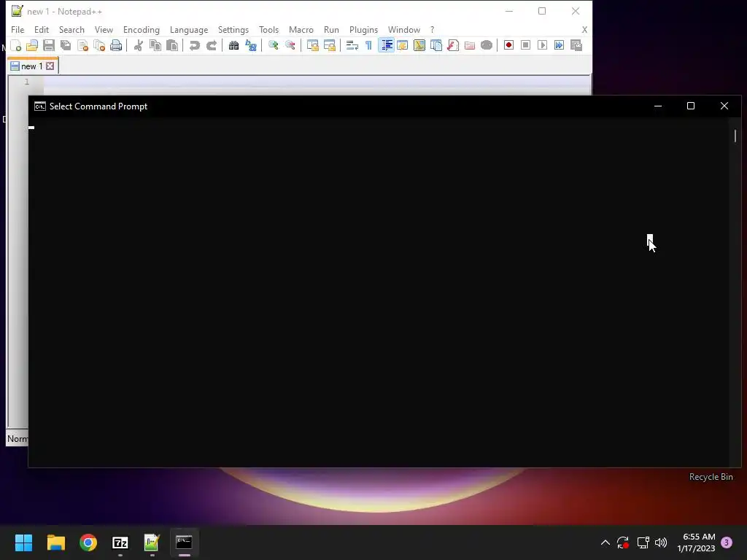
Task: Click the Command Prompt vertical scrollbar thumb
Action: pyautogui.click(x=735, y=136)
